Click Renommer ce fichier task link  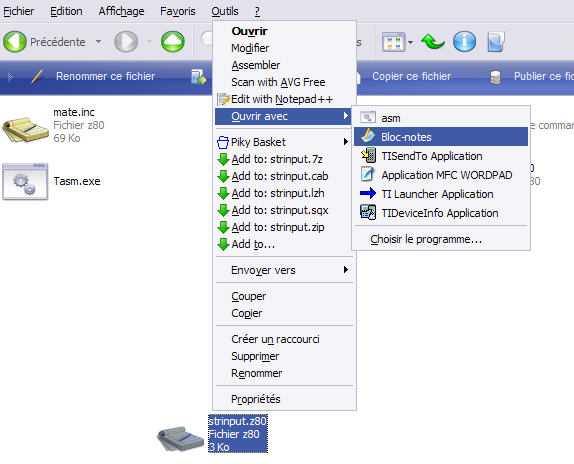coord(105,76)
